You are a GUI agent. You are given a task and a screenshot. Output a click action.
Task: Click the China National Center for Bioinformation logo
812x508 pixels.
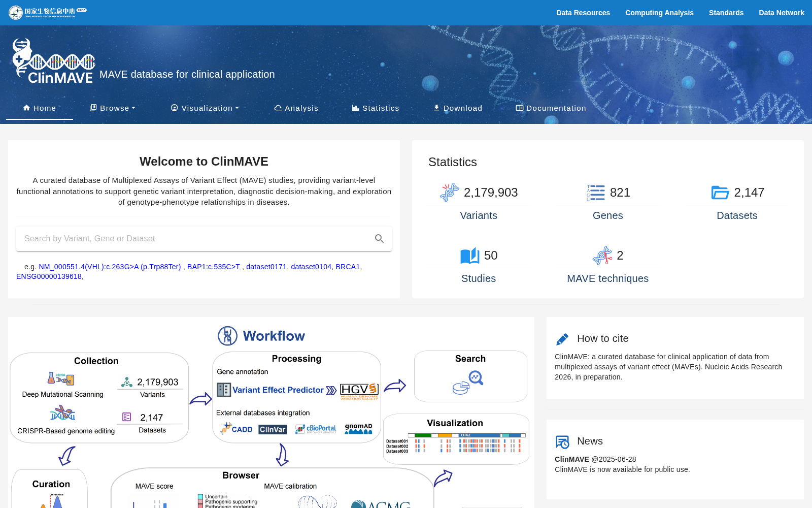[x=48, y=12]
